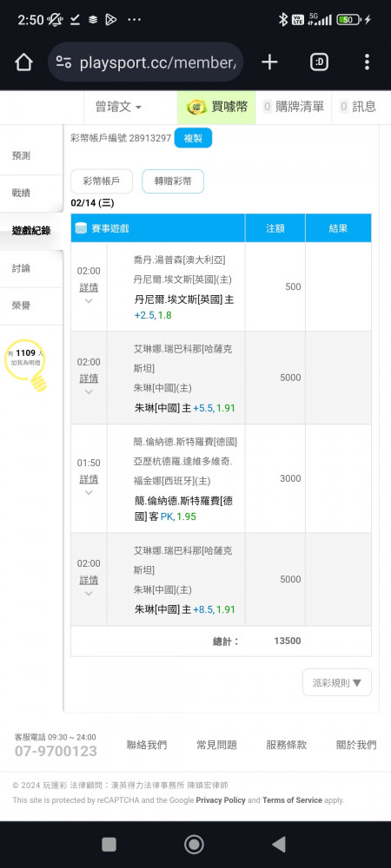The image size is (391, 868).
Task: Click the 轉贈彩幣 button
Action: point(173,181)
